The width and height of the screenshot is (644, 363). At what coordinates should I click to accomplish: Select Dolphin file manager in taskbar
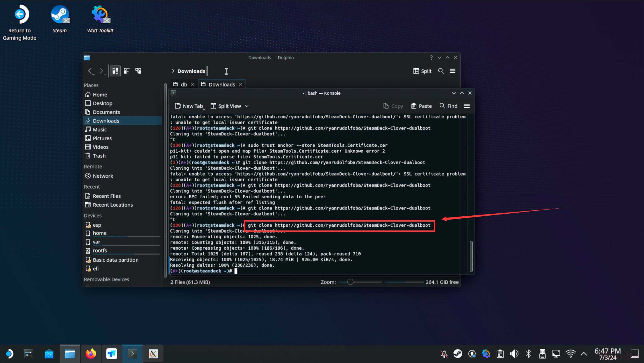coord(70,354)
